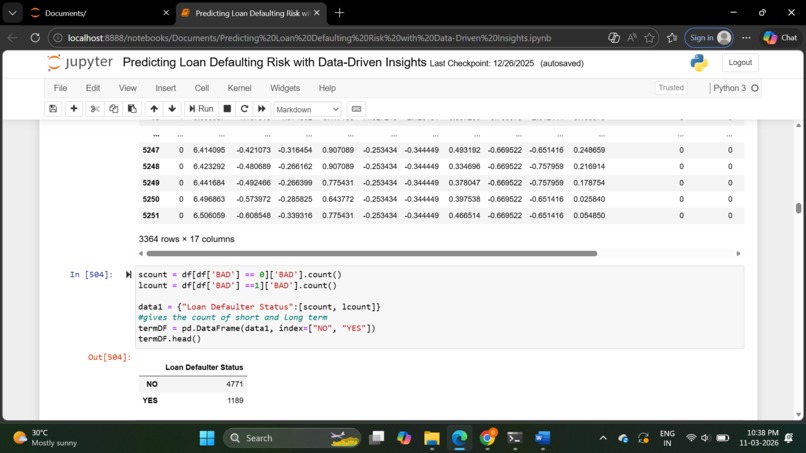806x453 pixels.
Task: Open the Widgets menu
Action: click(285, 88)
